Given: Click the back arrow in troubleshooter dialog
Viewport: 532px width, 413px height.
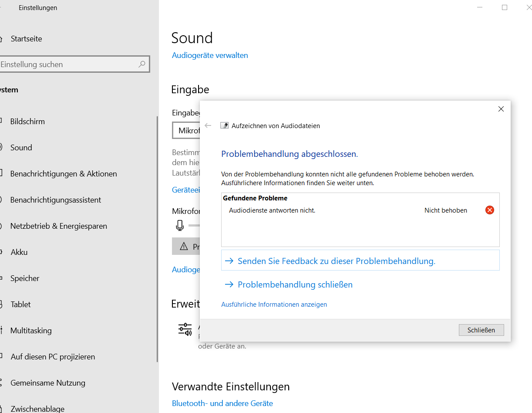Looking at the screenshot, I should tap(208, 125).
